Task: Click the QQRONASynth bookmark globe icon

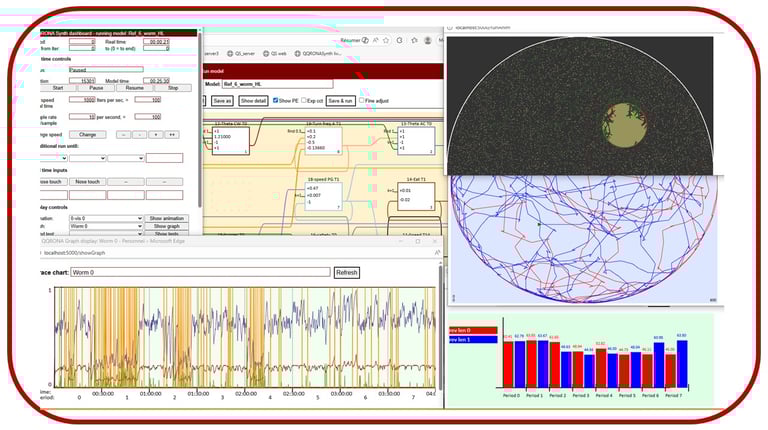Action: pos(299,54)
